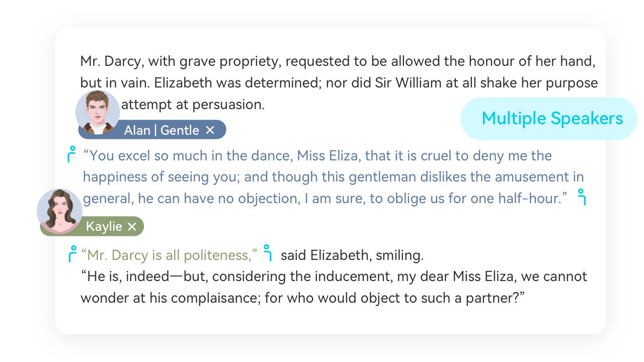Click Alan's male avatar portrait

[x=98, y=113]
